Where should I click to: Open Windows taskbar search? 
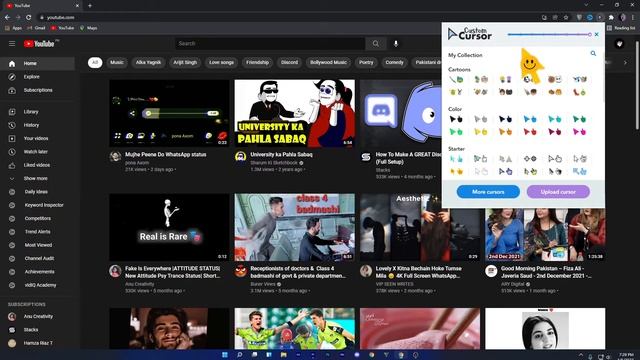(x=239, y=355)
